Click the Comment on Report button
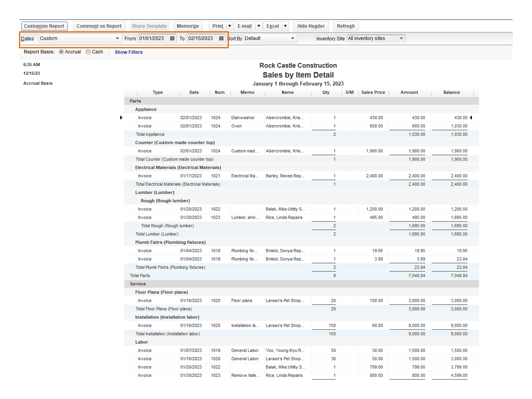Image resolution: width=532 pixels, height=399 pixels. [x=99, y=26]
